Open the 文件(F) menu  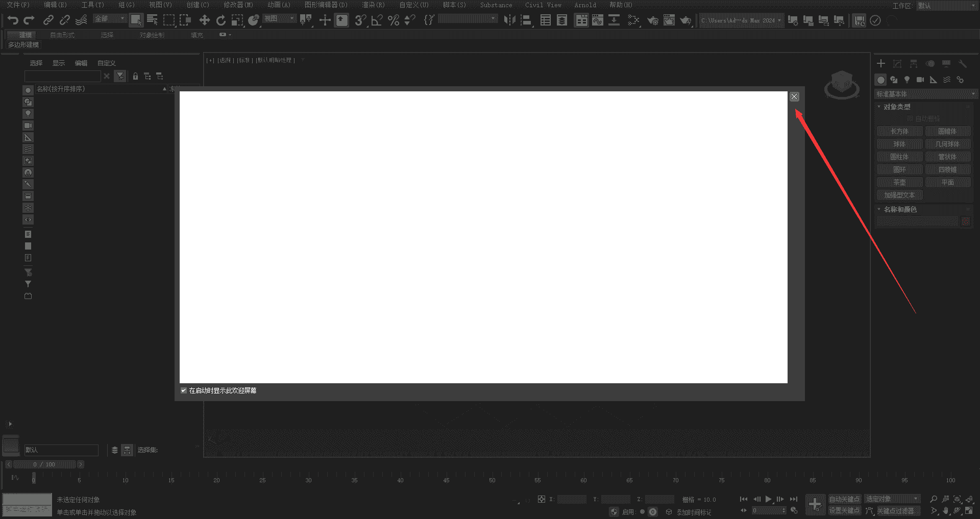click(18, 5)
